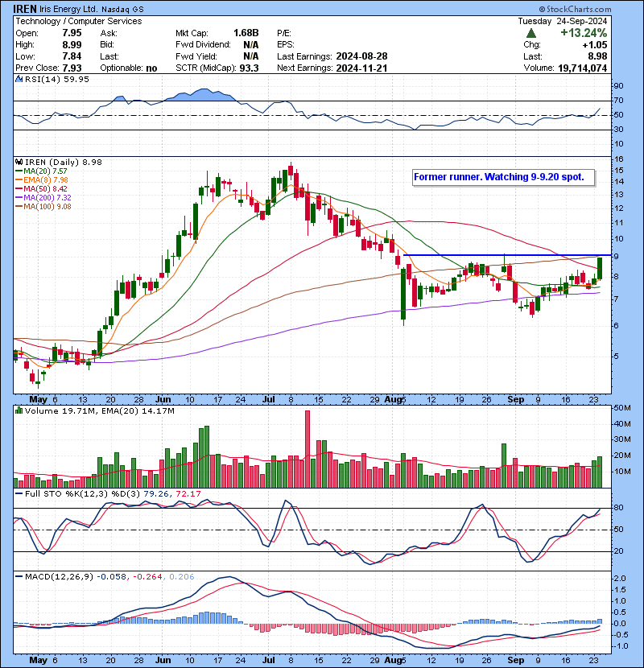Click the Low price 7.84
The height and width of the screenshot is (668, 644).
(72, 56)
